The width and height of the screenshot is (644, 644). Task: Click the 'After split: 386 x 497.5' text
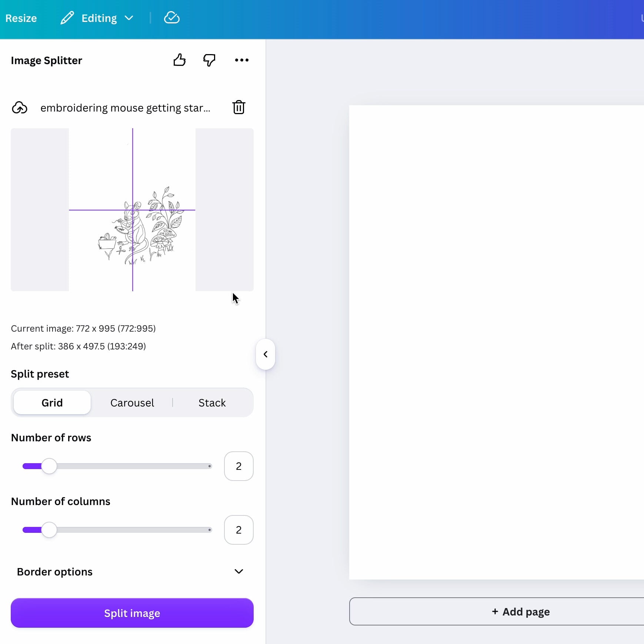[79, 346]
